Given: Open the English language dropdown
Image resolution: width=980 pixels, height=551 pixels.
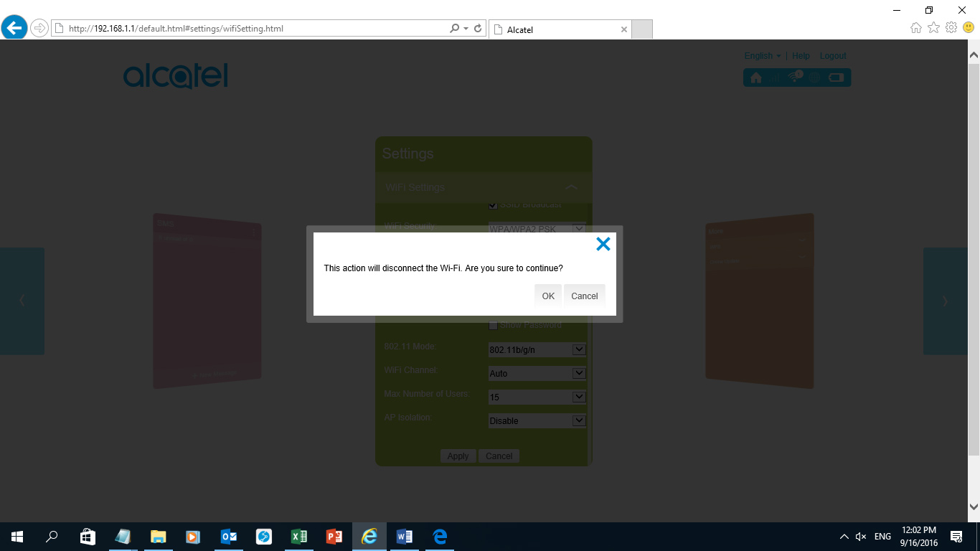Looking at the screenshot, I should 763,56.
